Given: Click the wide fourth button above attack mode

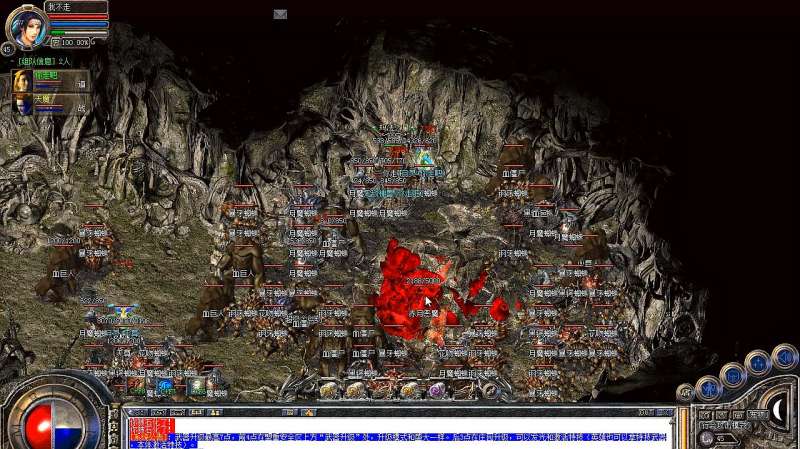Looking at the screenshot, I should (758, 415).
